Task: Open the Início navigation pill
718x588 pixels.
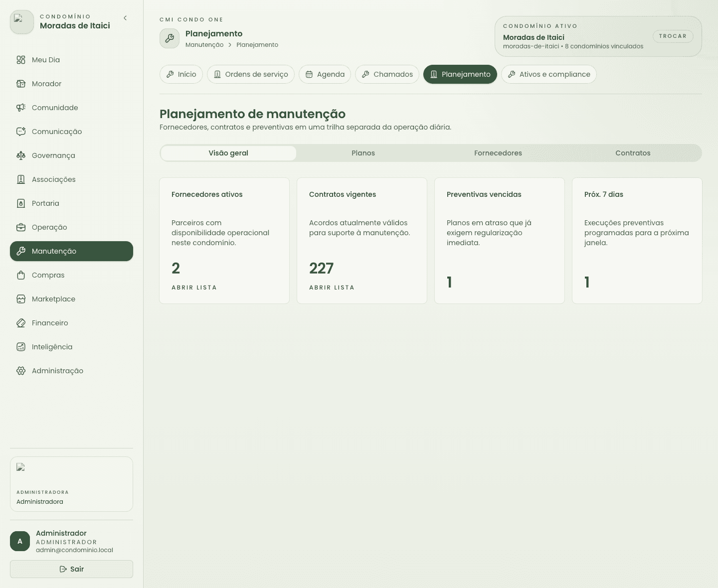Action: pos(181,74)
